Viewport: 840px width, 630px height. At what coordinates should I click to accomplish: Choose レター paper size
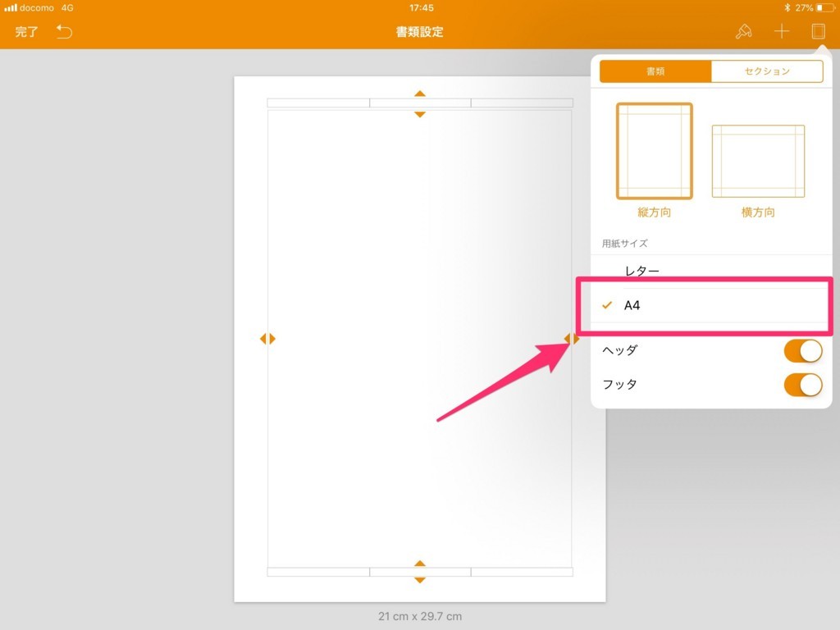711,271
